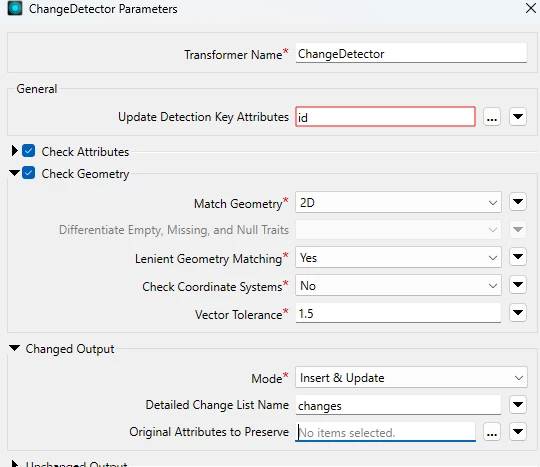This screenshot has width=540, height=467.
Task: Click the Transformer Name text field
Action: (x=411, y=53)
